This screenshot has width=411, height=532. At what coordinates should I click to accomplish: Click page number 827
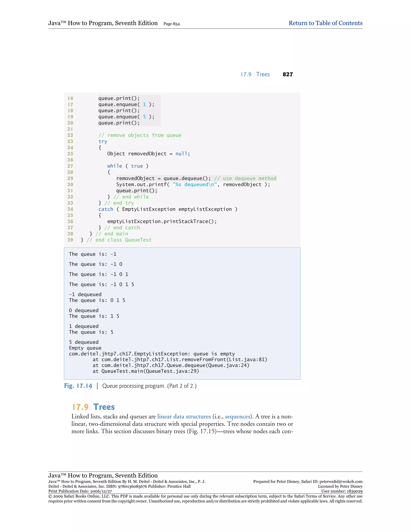(288, 74)
